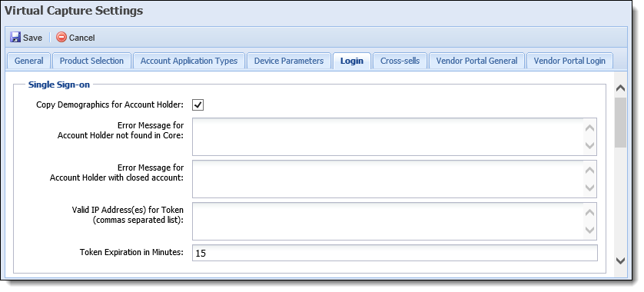The width and height of the screenshot is (644, 292).
Task: Click the red Cancel icon
Action: click(61, 38)
